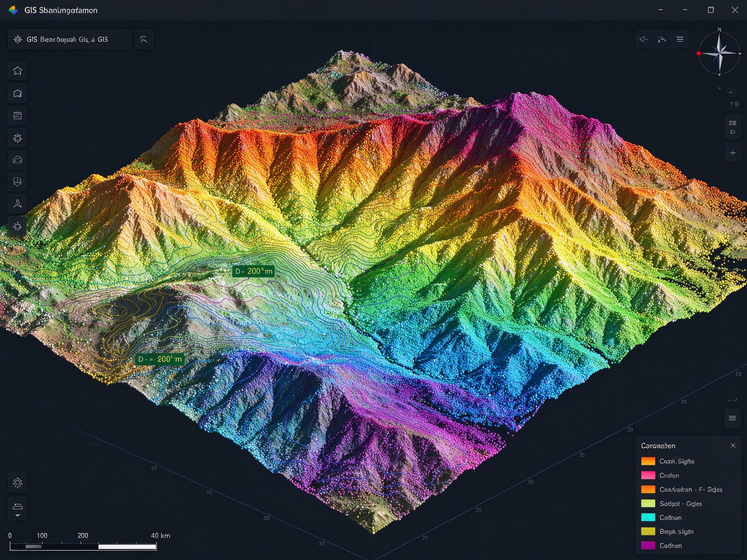
Task: Open the hamburger menu in top-right toolbar
Action: [x=680, y=39]
